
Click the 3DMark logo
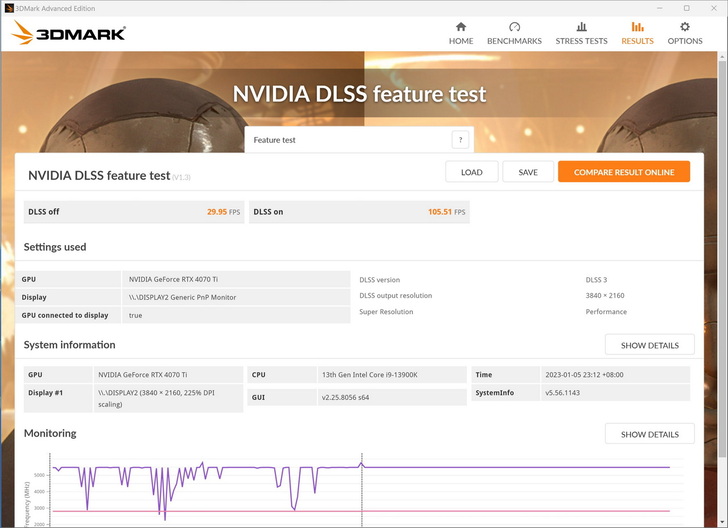[x=68, y=34]
